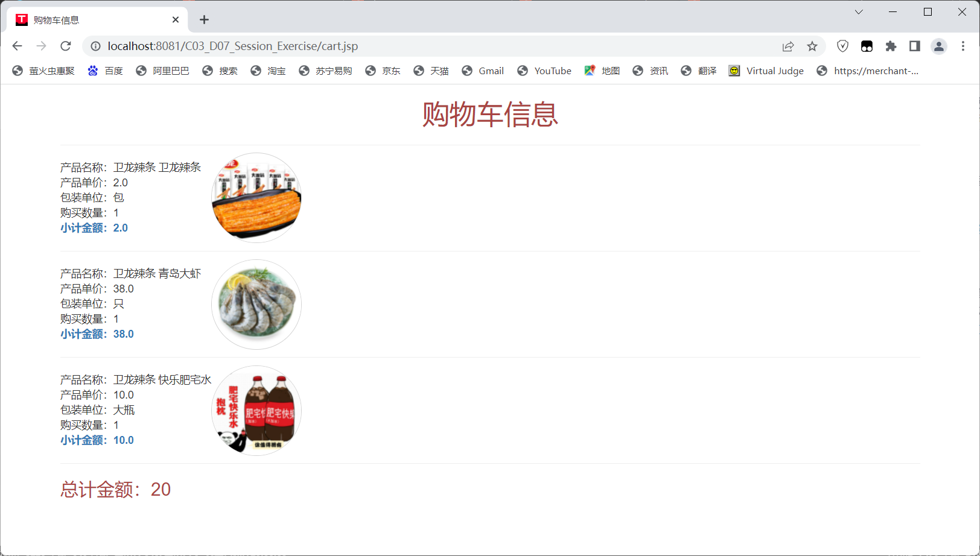Expand the tab search dropdown chevron
Image resolution: width=980 pixels, height=556 pixels.
[859, 12]
